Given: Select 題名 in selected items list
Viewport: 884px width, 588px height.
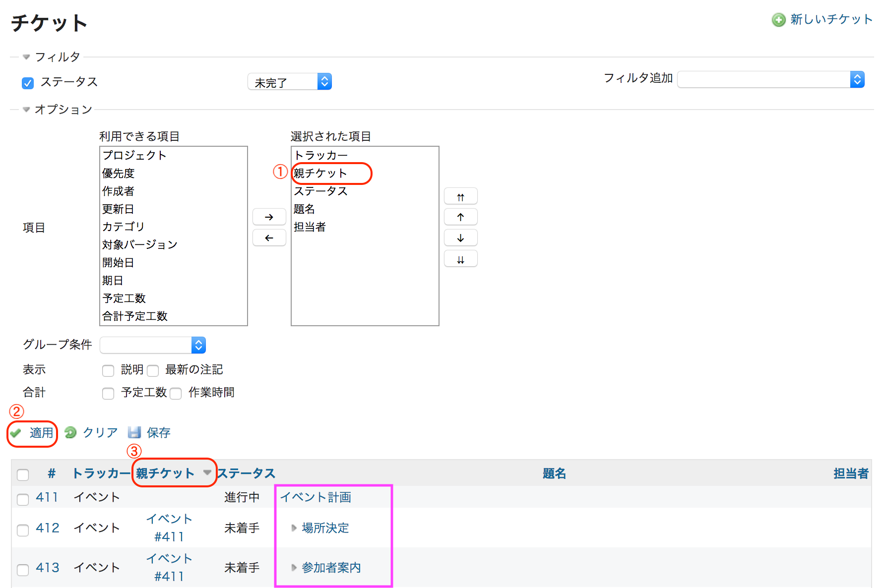Looking at the screenshot, I should 365,209.
